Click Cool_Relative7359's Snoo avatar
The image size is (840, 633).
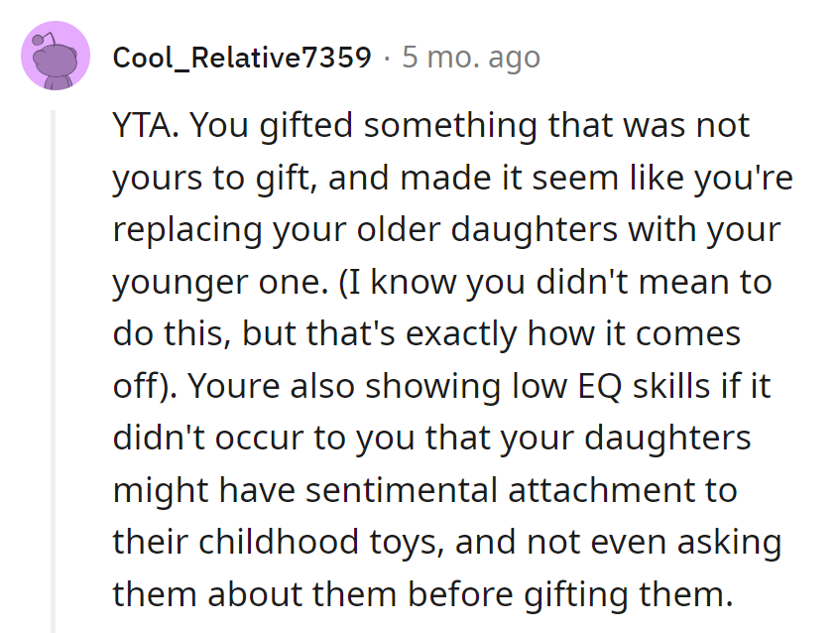(x=54, y=59)
